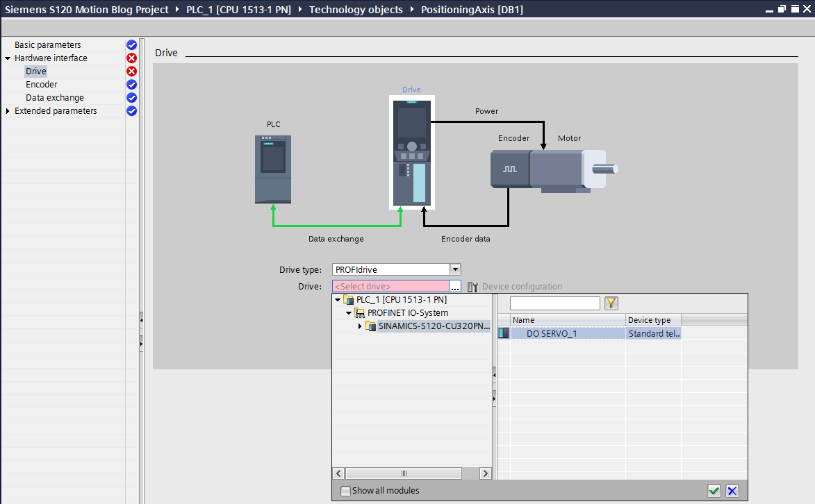Select the Drive image in the diagram
815x504 pixels.
[411, 152]
